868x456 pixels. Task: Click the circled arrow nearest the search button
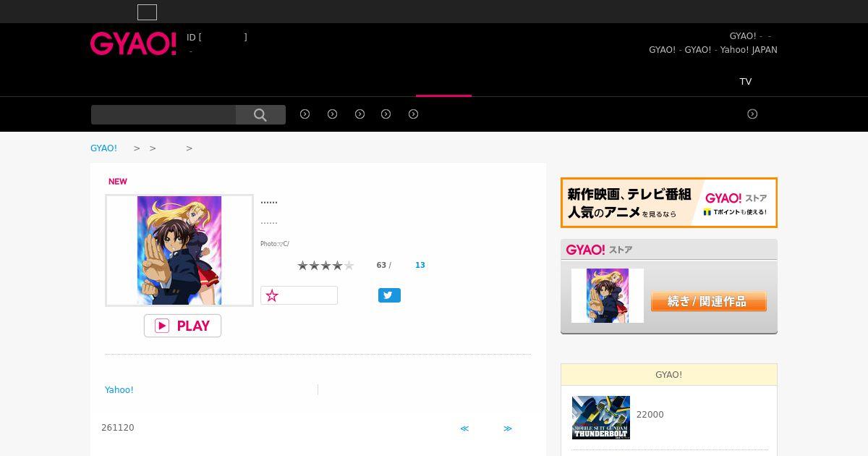pyautogui.click(x=305, y=114)
